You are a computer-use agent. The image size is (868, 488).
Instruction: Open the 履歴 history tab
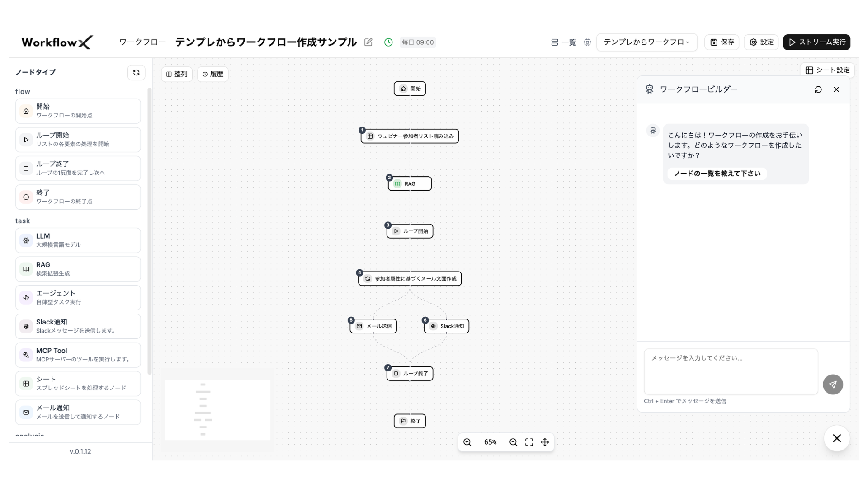(212, 74)
